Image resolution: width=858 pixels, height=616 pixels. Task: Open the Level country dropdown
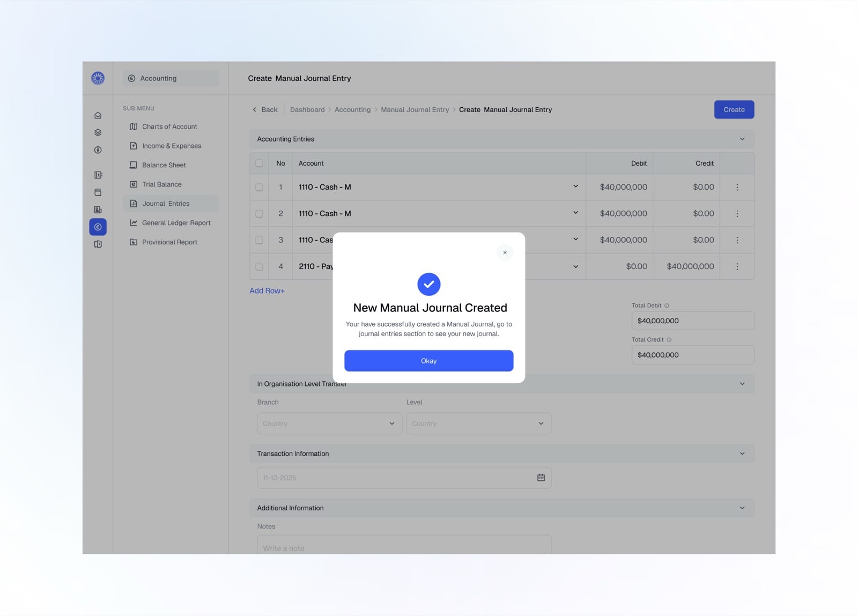pyautogui.click(x=479, y=424)
